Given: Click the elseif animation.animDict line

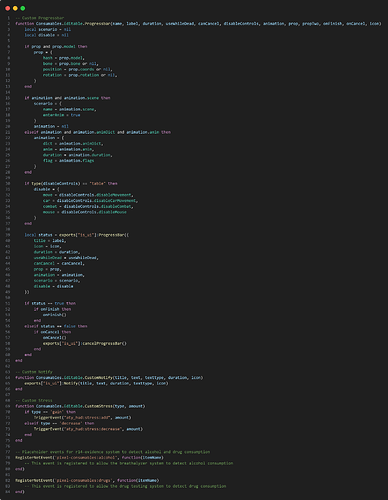Looking at the screenshot, I should [97, 132].
